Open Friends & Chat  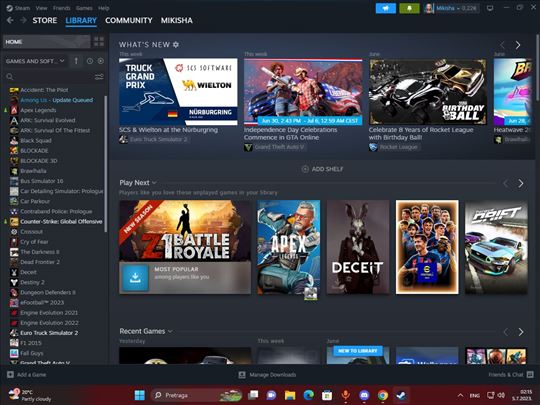(x=511, y=375)
